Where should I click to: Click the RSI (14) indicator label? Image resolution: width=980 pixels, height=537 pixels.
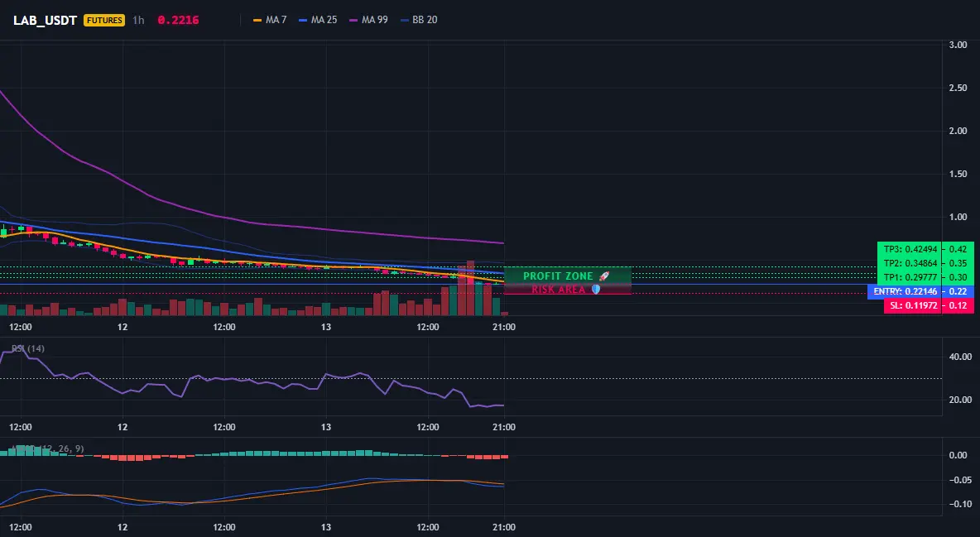click(28, 348)
